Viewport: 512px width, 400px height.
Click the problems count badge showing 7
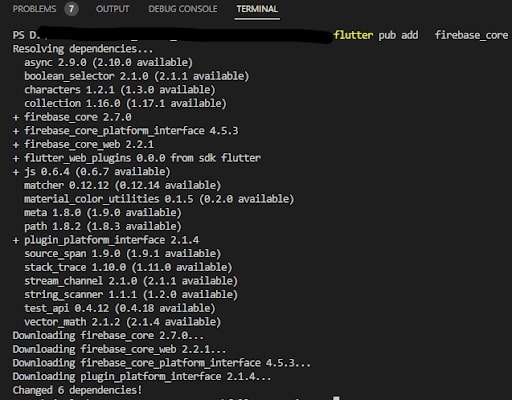[x=71, y=9]
